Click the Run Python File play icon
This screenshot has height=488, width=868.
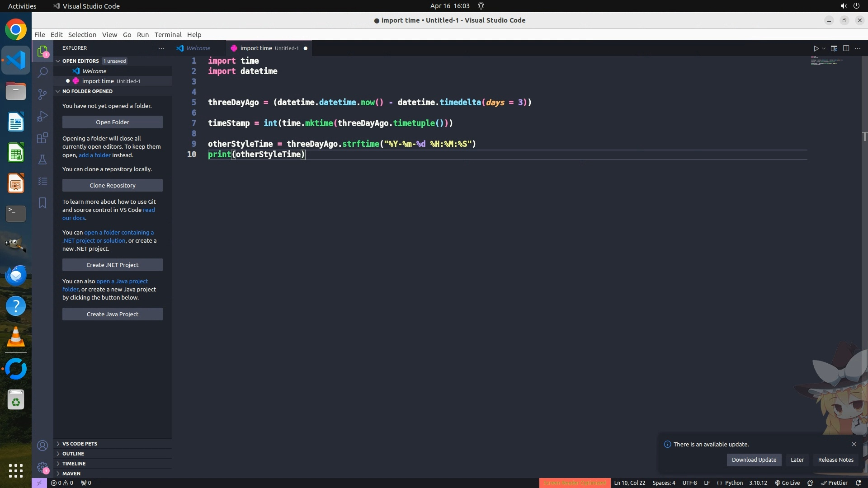[816, 48]
